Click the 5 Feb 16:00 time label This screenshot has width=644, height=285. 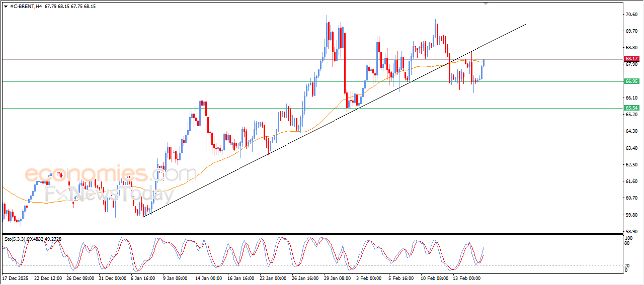(x=401, y=278)
